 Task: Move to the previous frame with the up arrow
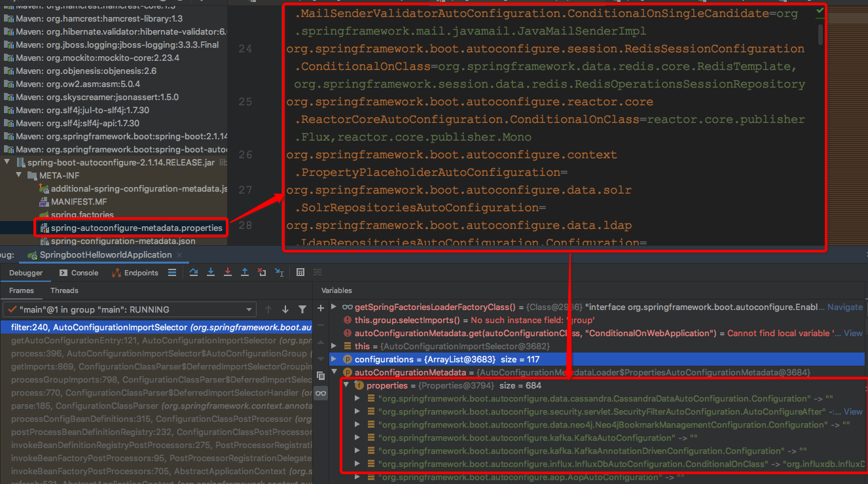(268, 309)
